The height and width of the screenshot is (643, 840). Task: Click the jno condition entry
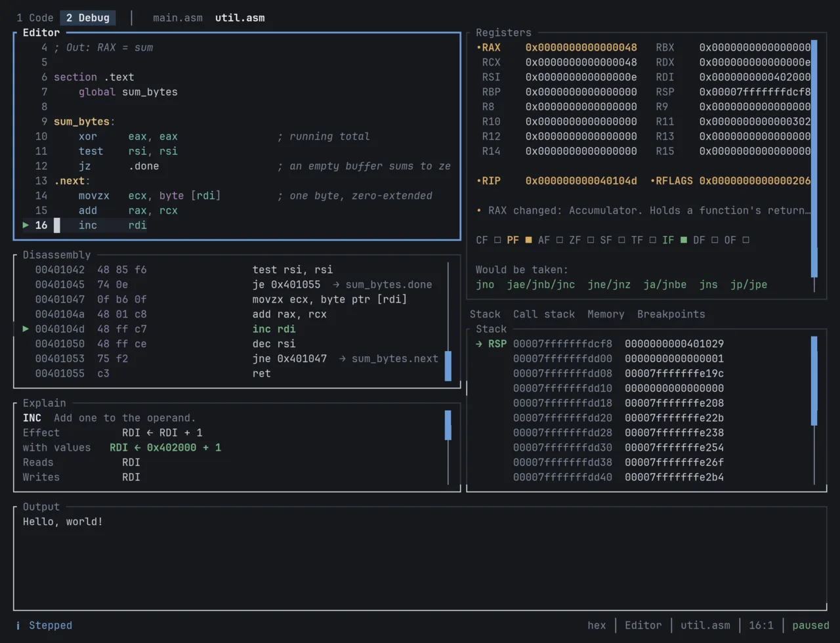(485, 285)
